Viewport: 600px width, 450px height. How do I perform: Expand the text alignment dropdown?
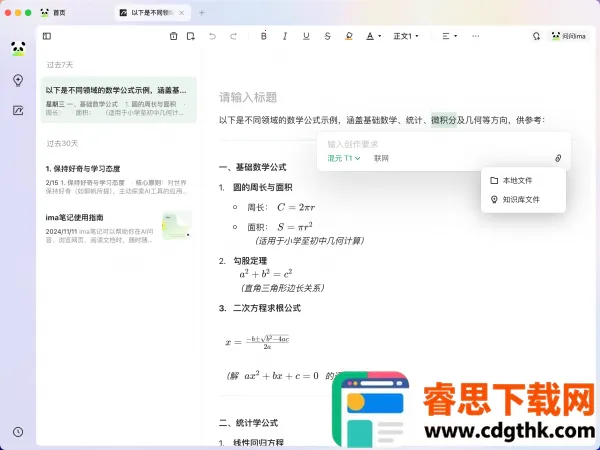pyautogui.click(x=450, y=36)
